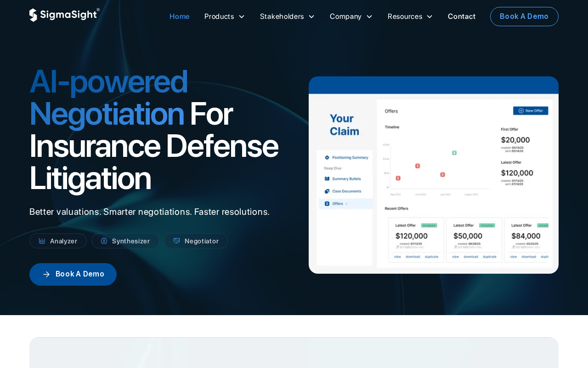Go to the Home nav link

tap(180, 17)
